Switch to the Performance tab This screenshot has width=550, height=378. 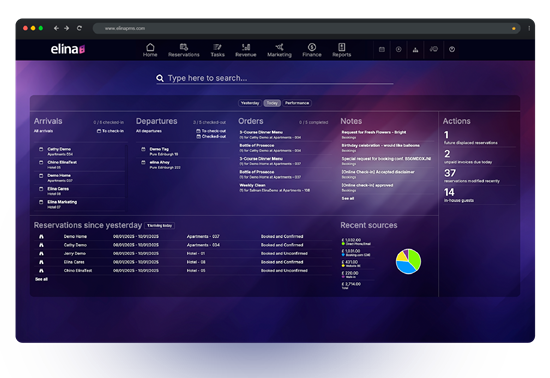297,103
